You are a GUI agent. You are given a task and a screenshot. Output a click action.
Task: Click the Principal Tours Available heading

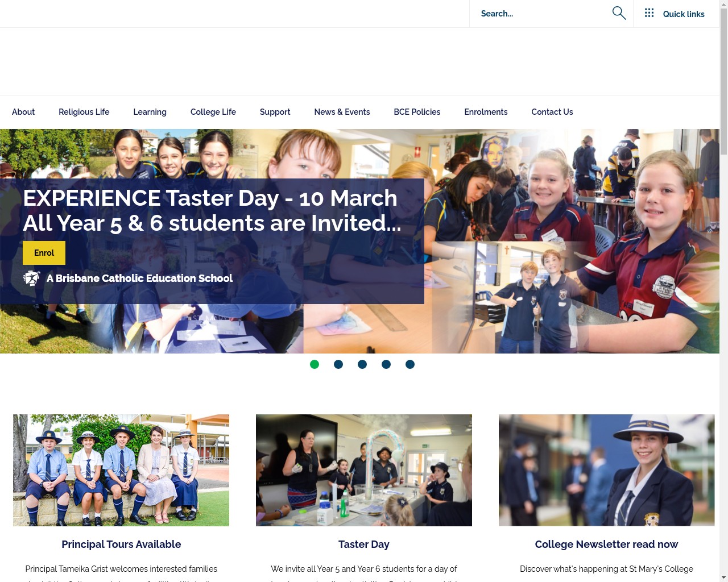pos(121,544)
